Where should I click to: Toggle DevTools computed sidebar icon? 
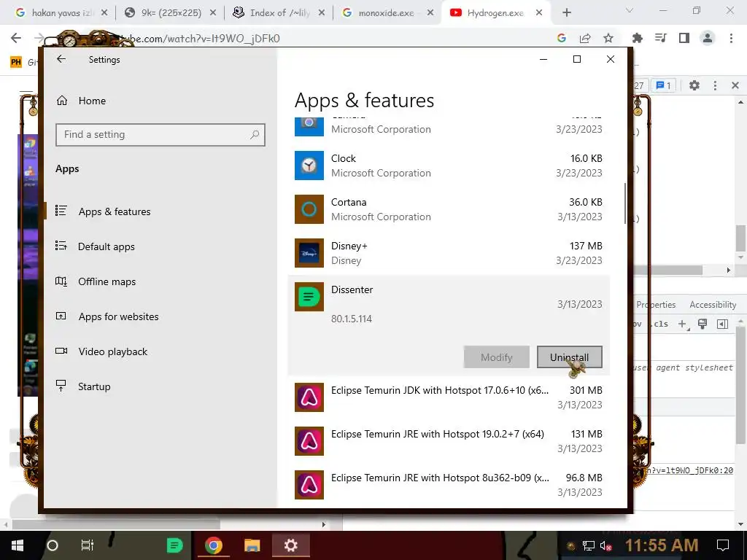(x=722, y=324)
